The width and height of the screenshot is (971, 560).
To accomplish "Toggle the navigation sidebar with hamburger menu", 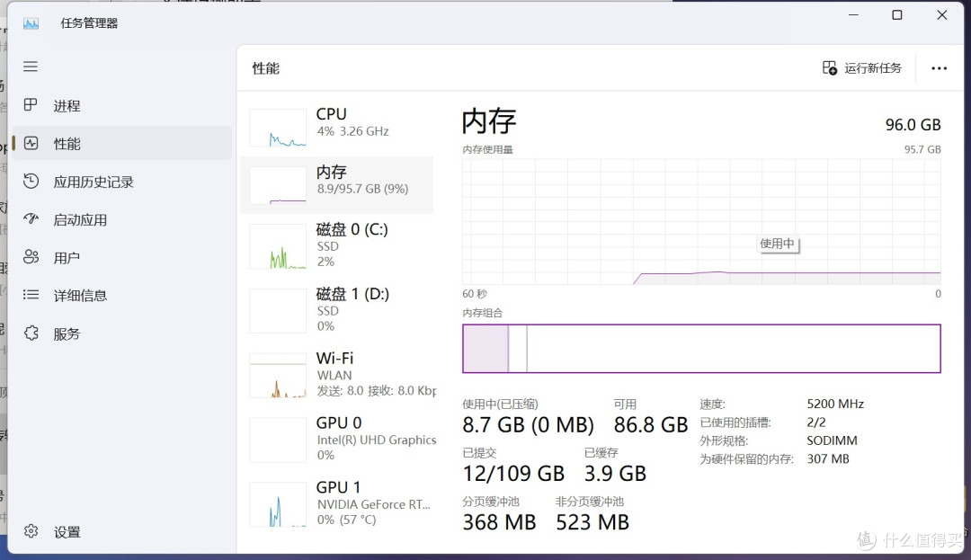I will [30, 66].
